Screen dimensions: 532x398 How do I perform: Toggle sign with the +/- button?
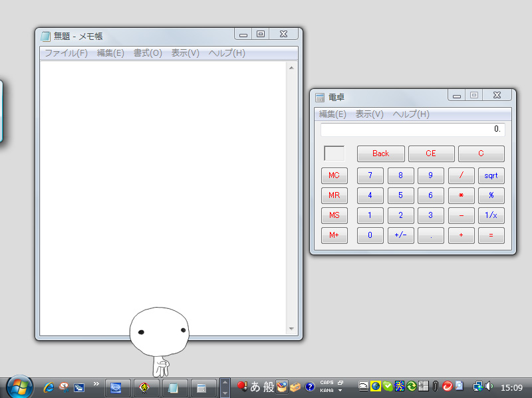[401, 235]
